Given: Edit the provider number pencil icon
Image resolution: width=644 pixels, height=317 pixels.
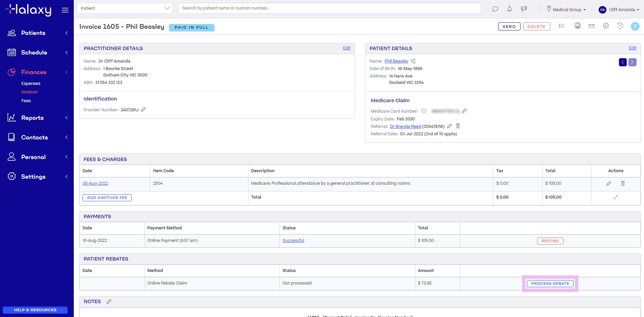Looking at the screenshot, I should coord(143,110).
